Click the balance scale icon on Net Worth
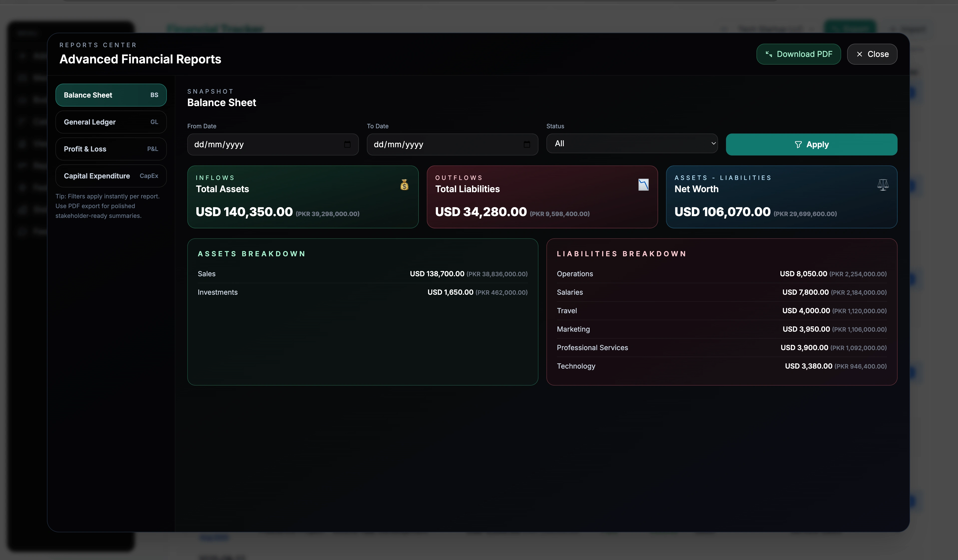 (883, 185)
